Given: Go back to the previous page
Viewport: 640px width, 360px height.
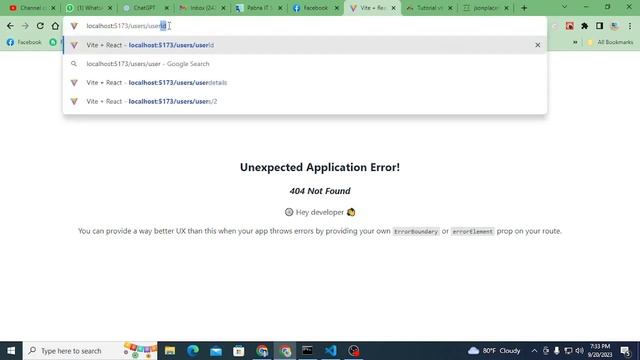Looking at the screenshot, I should tap(10, 26).
